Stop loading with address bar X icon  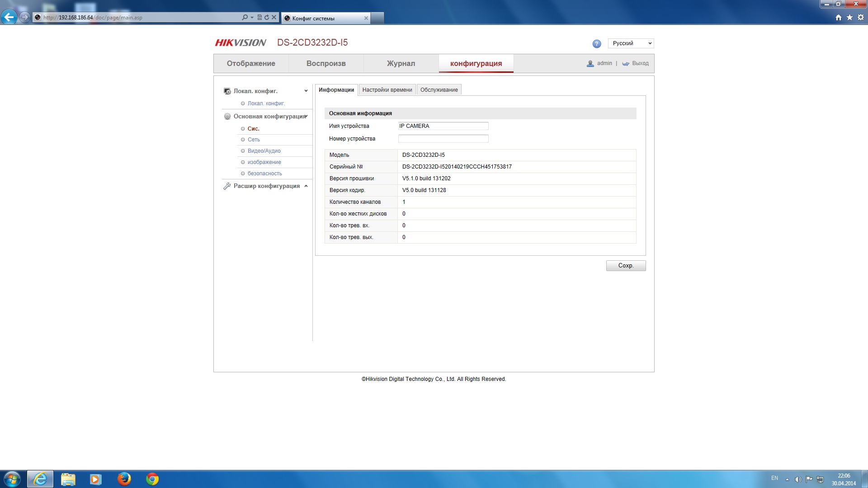[274, 18]
